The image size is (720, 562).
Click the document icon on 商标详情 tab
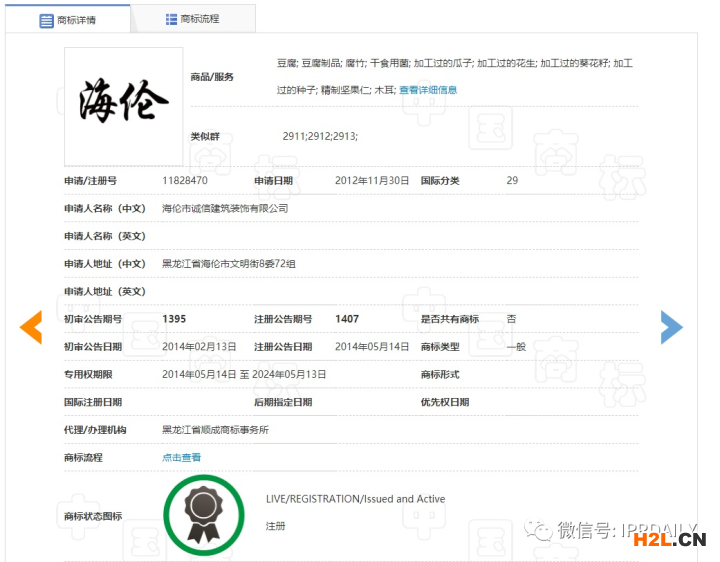click(46, 20)
